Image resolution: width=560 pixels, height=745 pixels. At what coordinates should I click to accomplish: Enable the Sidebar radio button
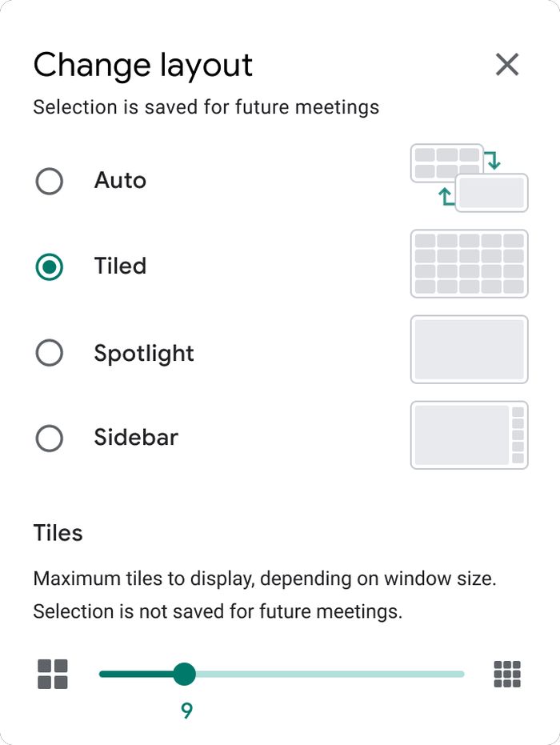[50, 438]
